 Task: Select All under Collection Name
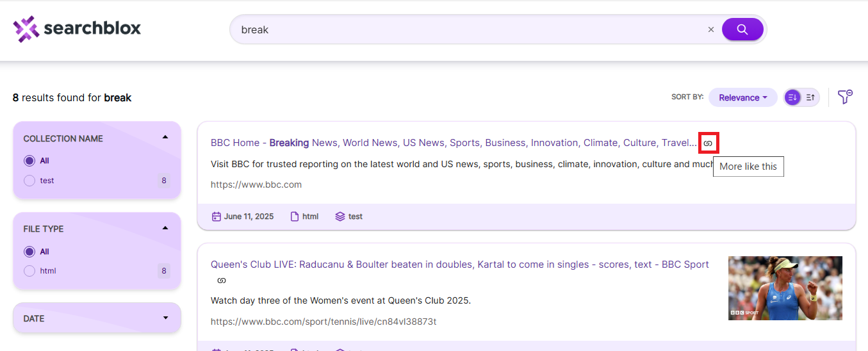(x=29, y=161)
